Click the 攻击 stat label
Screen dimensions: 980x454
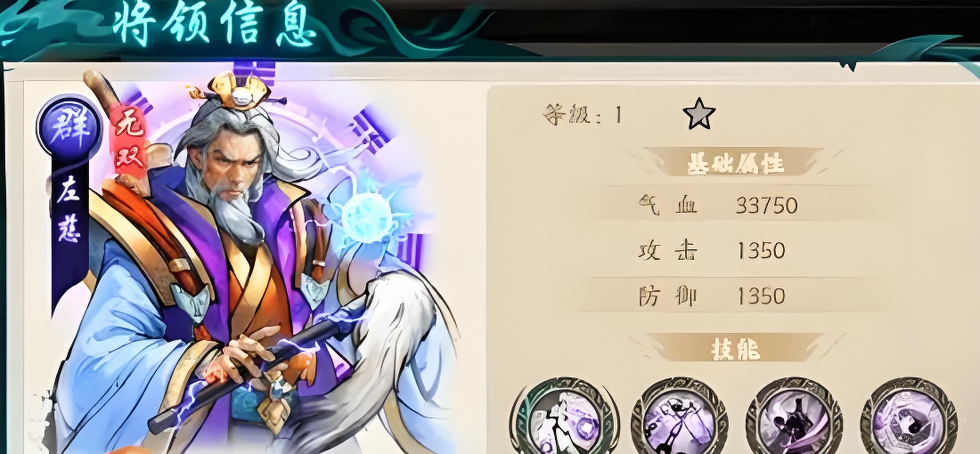tap(668, 250)
